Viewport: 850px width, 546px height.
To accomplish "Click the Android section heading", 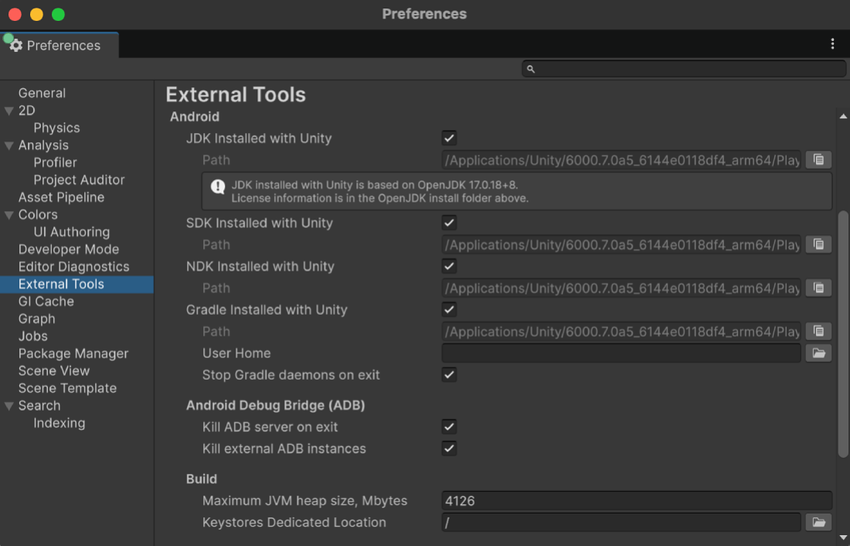I will 195,117.
